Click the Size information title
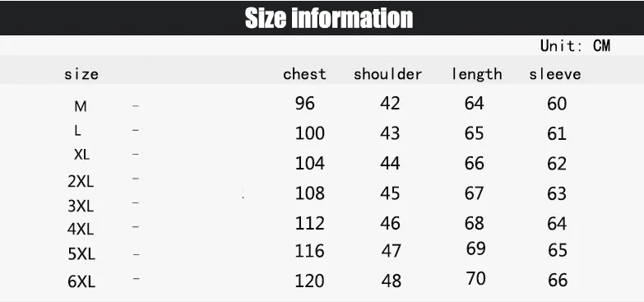 click(328, 18)
